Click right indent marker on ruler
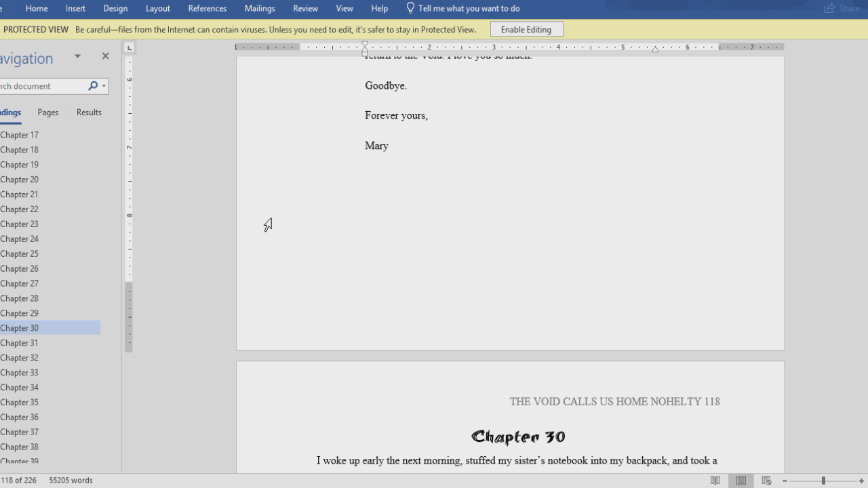The image size is (868, 488). pos(655,49)
